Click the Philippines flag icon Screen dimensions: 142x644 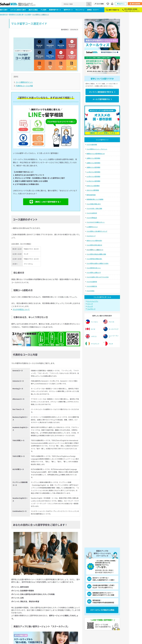(x=88, y=322)
